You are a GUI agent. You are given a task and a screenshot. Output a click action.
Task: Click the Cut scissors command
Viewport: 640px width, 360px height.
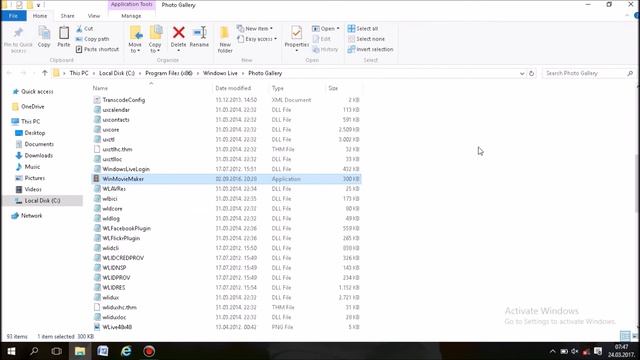point(84,29)
